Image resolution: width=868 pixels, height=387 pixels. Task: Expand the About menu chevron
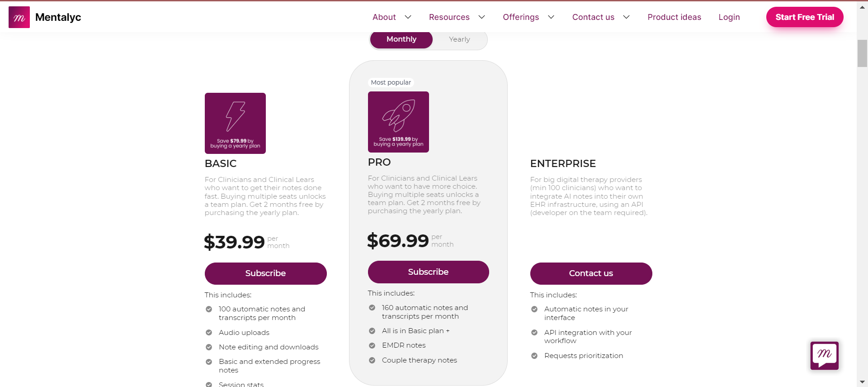click(408, 17)
